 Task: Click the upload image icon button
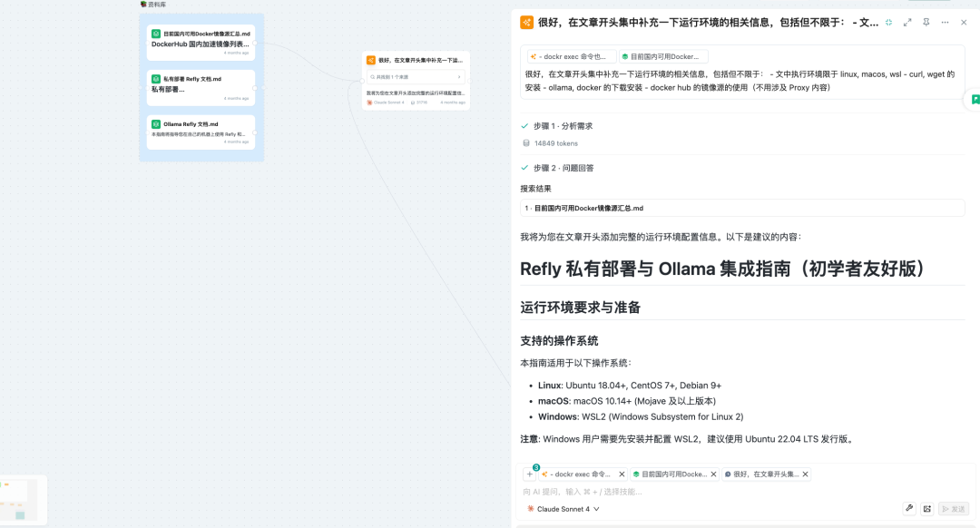click(x=927, y=509)
